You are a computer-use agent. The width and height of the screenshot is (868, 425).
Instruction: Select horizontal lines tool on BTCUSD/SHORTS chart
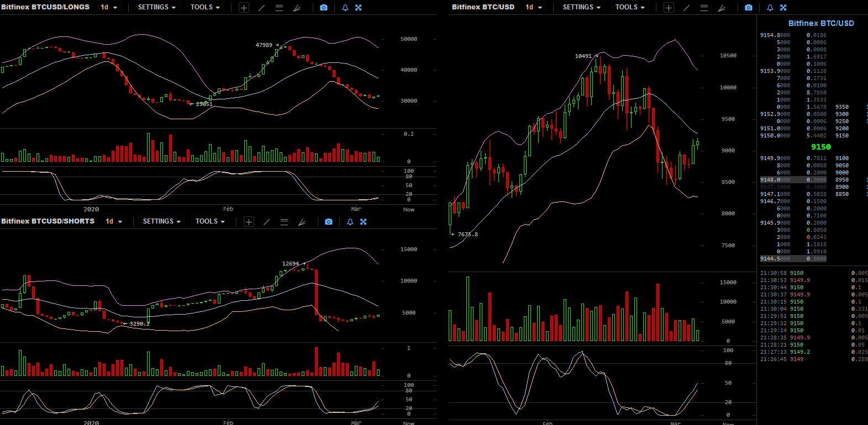284,222
